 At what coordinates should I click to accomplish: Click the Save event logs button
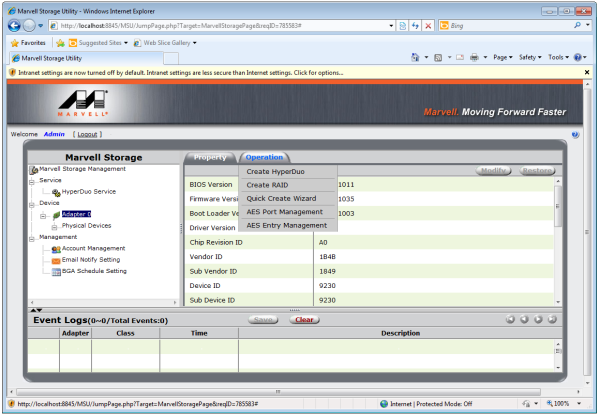[x=263, y=320]
